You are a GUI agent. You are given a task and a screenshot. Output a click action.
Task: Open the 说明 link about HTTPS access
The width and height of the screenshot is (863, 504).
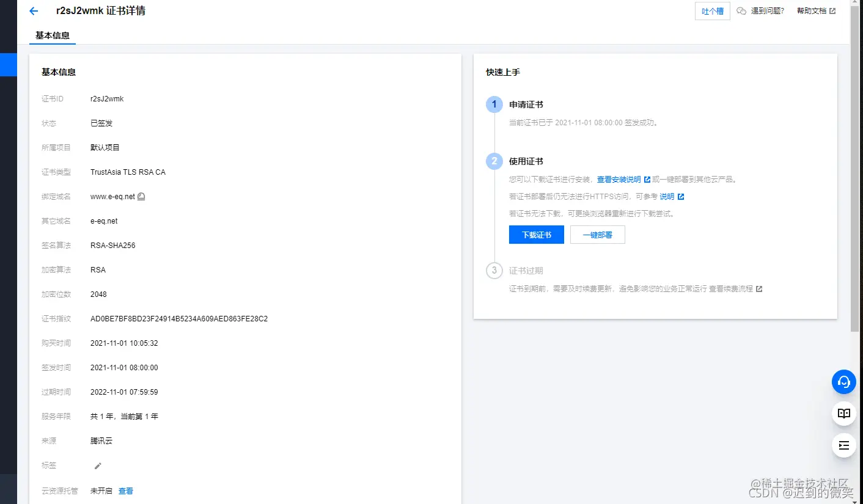tap(667, 197)
